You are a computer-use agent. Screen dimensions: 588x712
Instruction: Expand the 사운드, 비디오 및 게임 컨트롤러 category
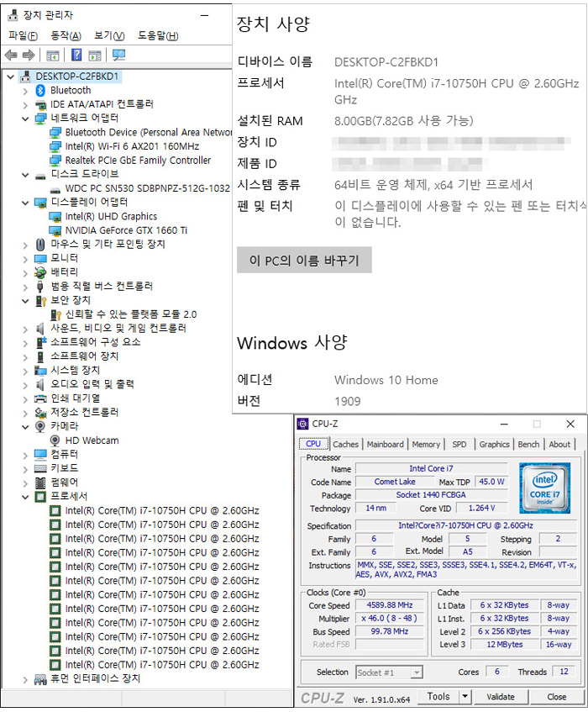click(x=25, y=330)
